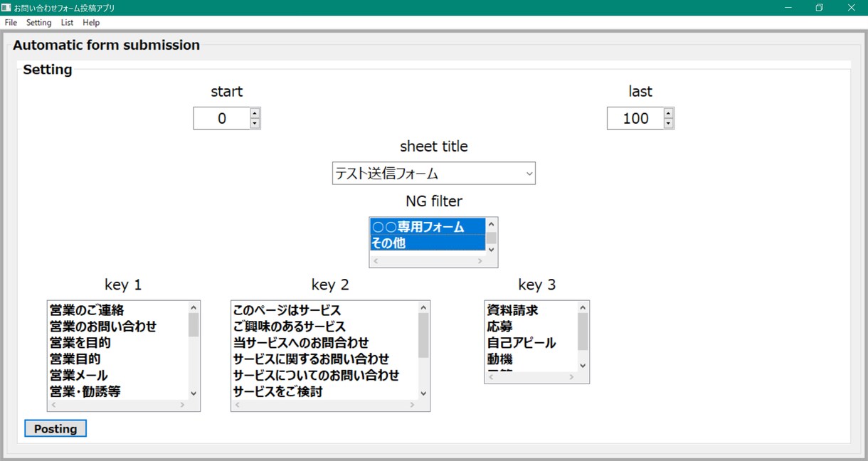Close the application window
Screen dimensions: 868x461
click(852, 8)
